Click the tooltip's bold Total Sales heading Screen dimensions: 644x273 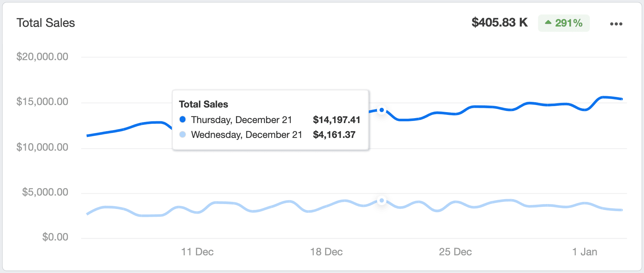click(203, 104)
